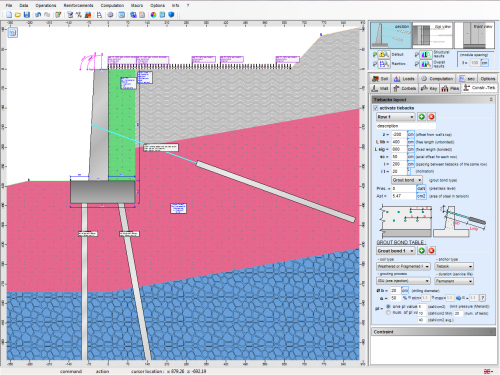
Task: Open the Row 1 dropdown
Action: tap(396, 117)
